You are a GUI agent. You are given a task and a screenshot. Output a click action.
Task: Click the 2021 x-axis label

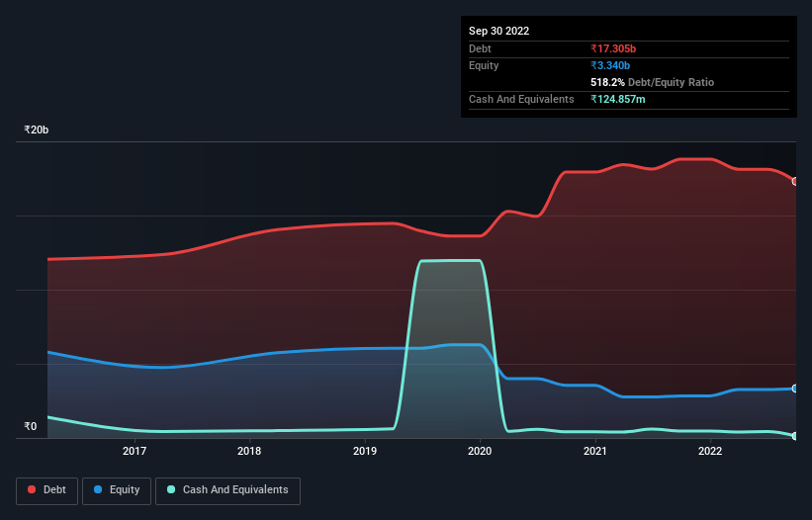pyautogui.click(x=595, y=451)
